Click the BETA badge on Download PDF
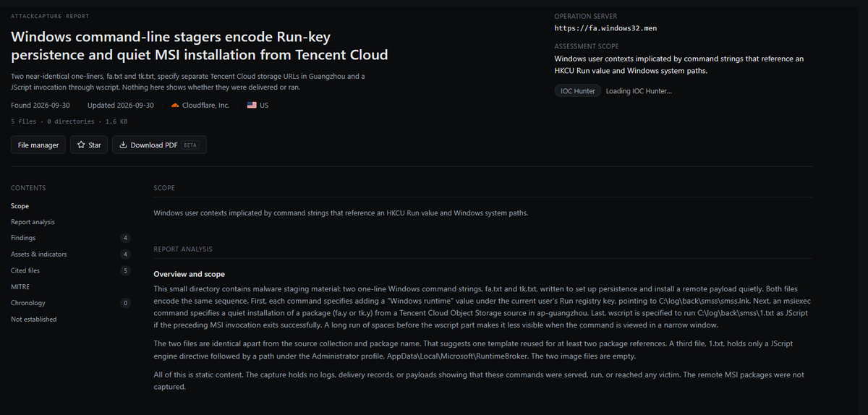The width and height of the screenshot is (868, 415). point(191,145)
